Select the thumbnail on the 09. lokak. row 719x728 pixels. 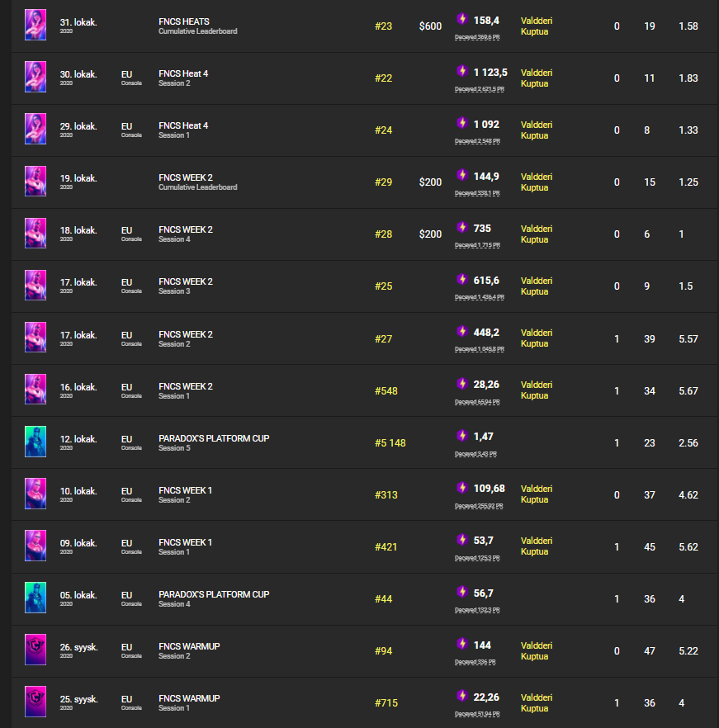[35, 546]
